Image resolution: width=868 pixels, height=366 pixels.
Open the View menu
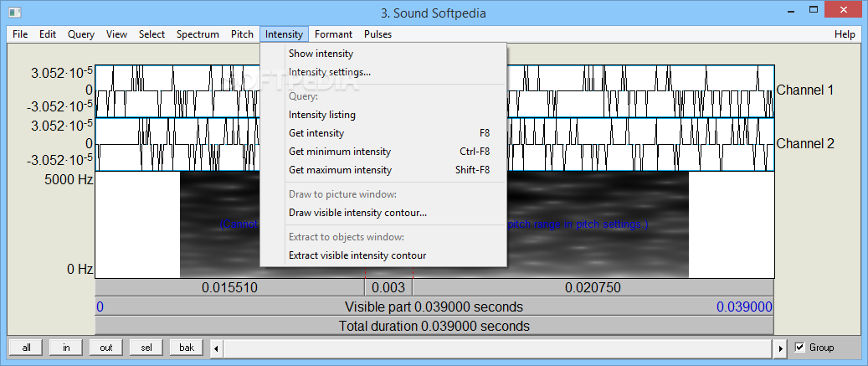(x=117, y=34)
